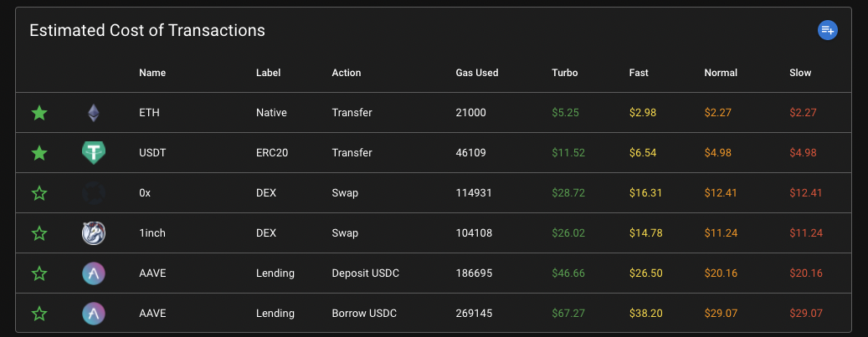Viewport: 868px width, 337px height.
Task: Click ETH Turbo cost $5.25
Action: pyautogui.click(x=565, y=113)
